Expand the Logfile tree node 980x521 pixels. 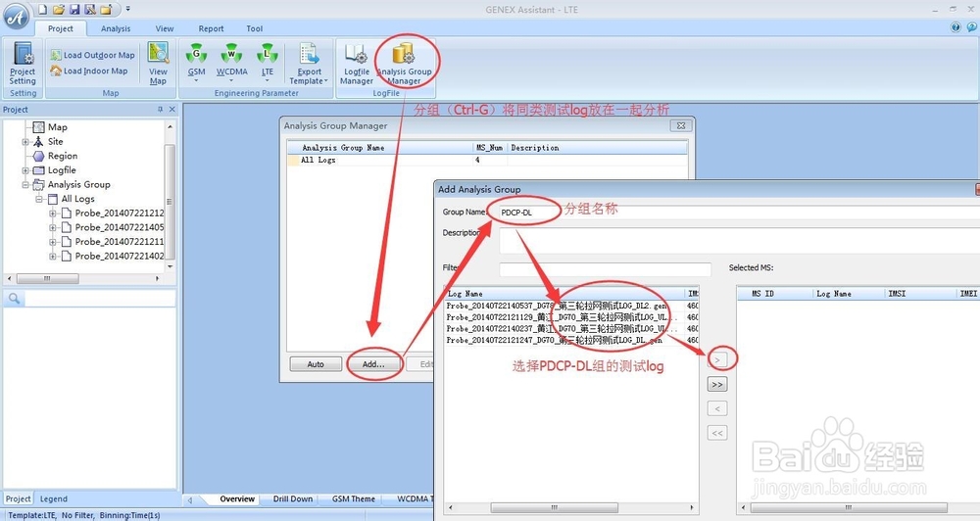[25, 170]
